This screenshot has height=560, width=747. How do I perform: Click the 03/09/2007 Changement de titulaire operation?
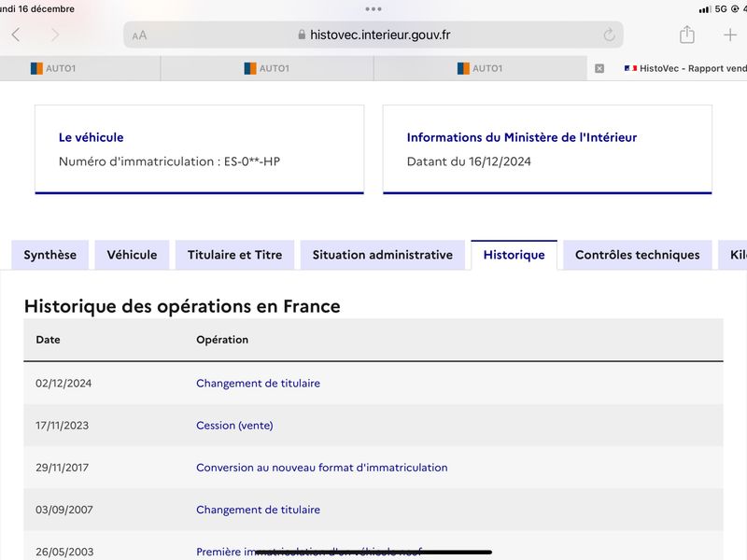tap(259, 510)
